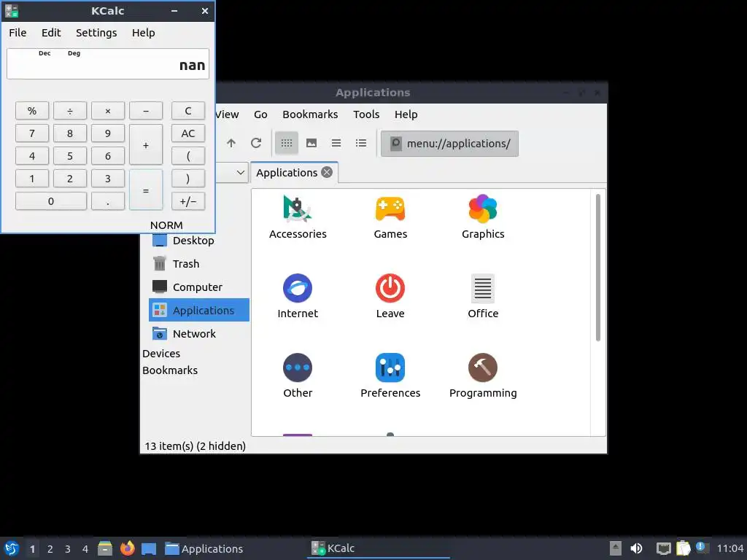The image size is (747, 560).
Task: Go up one folder level
Action: [x=231, y=143]
